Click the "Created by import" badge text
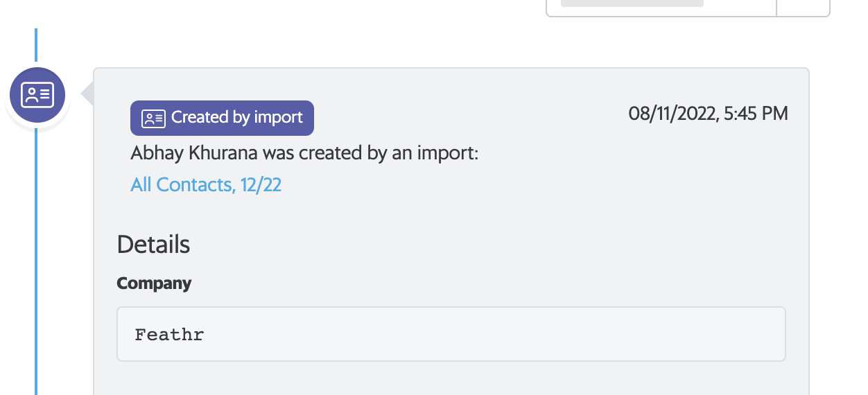The height and width of the screenshot is (395, 868). tap(237, 118)
